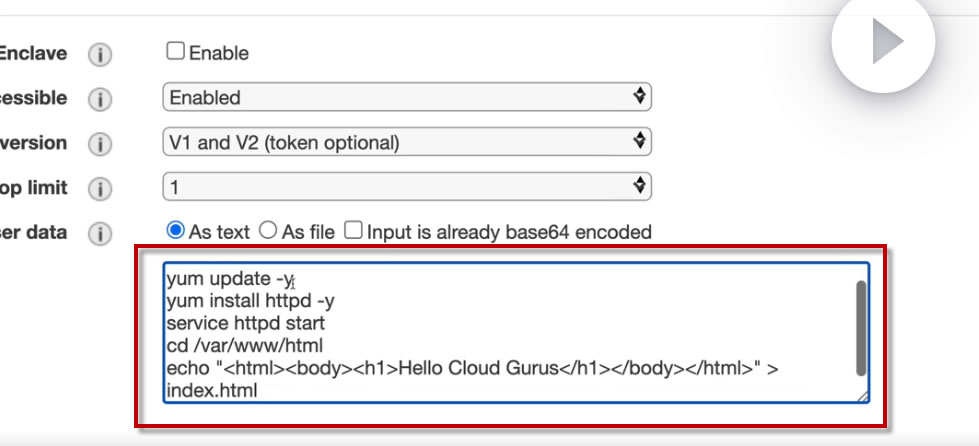Click the textarea resize handle corner
This screenshot has width=979, height=446.
pyautogui.click(x=862, y=396)
